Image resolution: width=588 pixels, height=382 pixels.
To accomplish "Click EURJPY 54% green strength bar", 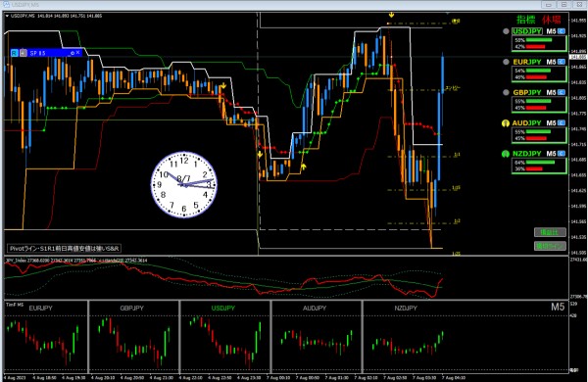I will pyautogui.click(x=538, y=71).
